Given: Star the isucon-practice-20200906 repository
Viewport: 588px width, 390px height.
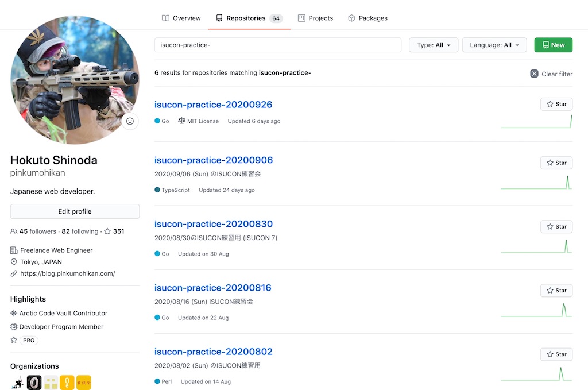Looking at the screenshot, I should pyautogui.click(x=556, y=163).
